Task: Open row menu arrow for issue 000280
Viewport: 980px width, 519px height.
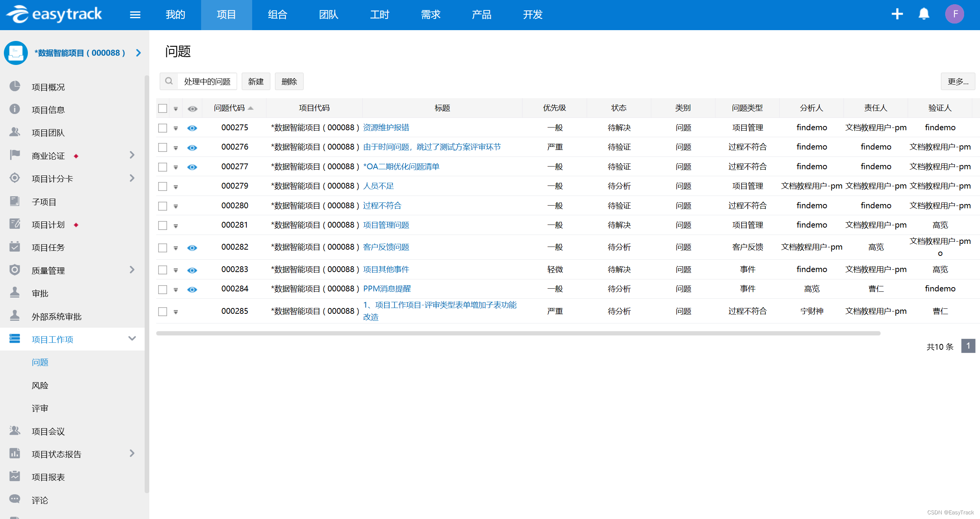Action: click(x=176, y=206)
